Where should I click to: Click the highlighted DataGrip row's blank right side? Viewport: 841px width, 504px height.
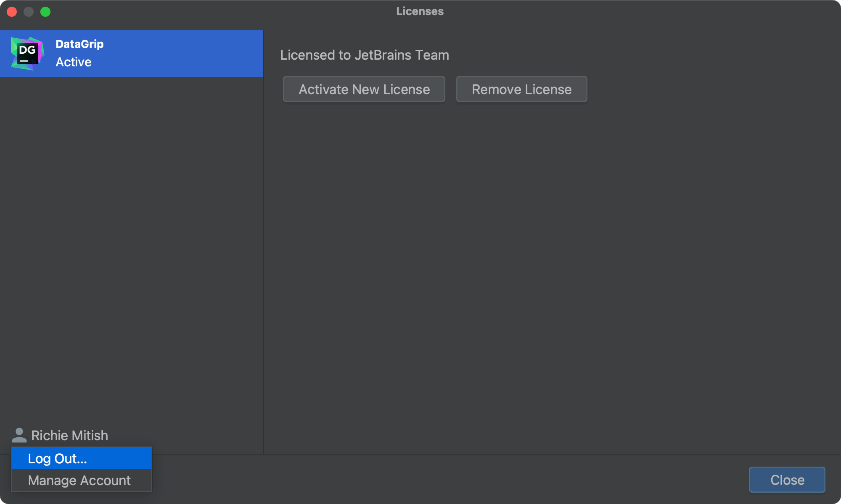[204, 54]
